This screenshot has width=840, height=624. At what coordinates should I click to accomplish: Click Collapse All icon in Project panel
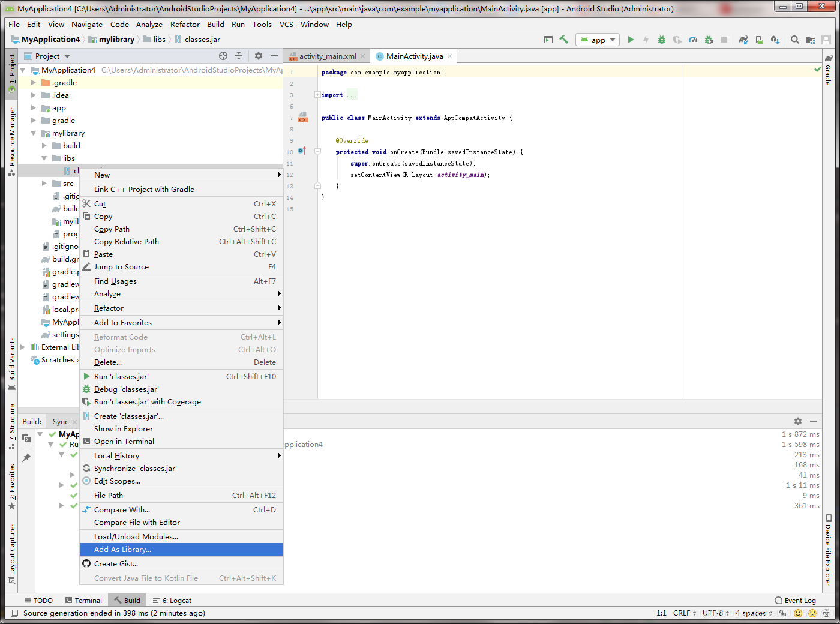pyautogui.click(x=239, y=56)
